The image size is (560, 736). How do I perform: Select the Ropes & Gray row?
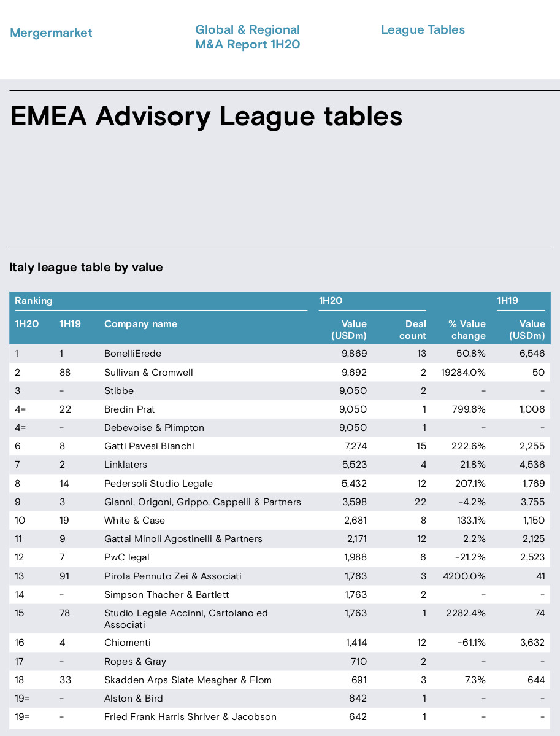(x=280, y=661)
